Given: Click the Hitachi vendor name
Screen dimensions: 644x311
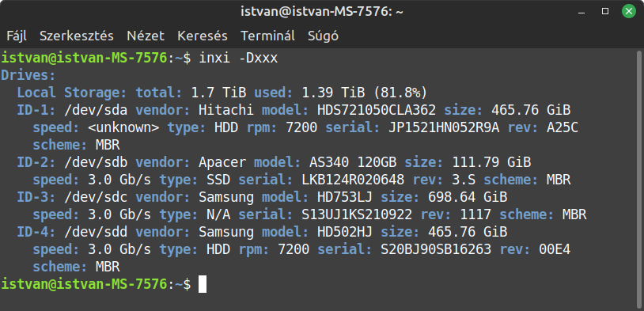Looking at the screenshot, I should tap(226, 110).
